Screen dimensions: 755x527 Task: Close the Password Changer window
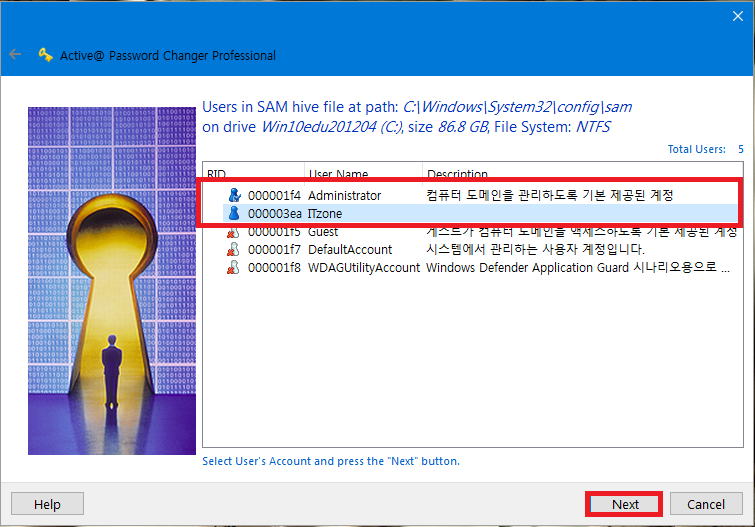[737, 16]
